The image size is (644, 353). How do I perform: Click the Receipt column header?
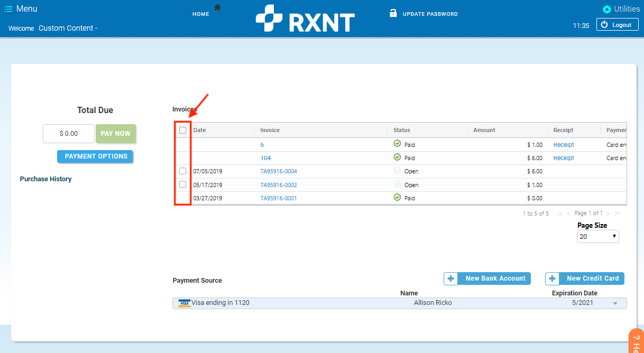click(x=563, y=130)
